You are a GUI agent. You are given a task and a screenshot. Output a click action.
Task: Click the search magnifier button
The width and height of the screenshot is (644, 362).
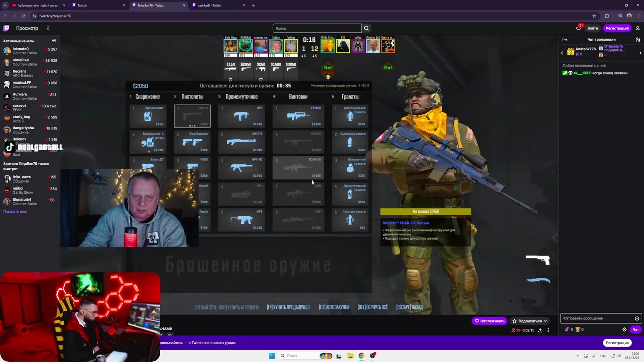(366, 28)
